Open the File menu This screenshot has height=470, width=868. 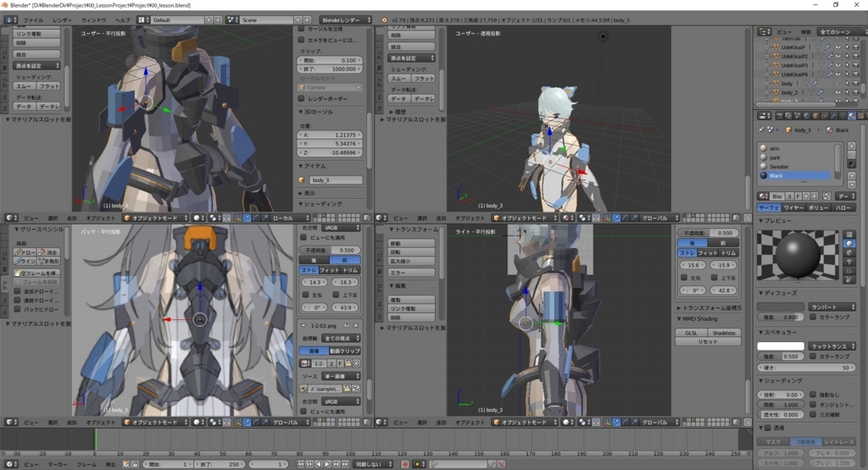33,20
